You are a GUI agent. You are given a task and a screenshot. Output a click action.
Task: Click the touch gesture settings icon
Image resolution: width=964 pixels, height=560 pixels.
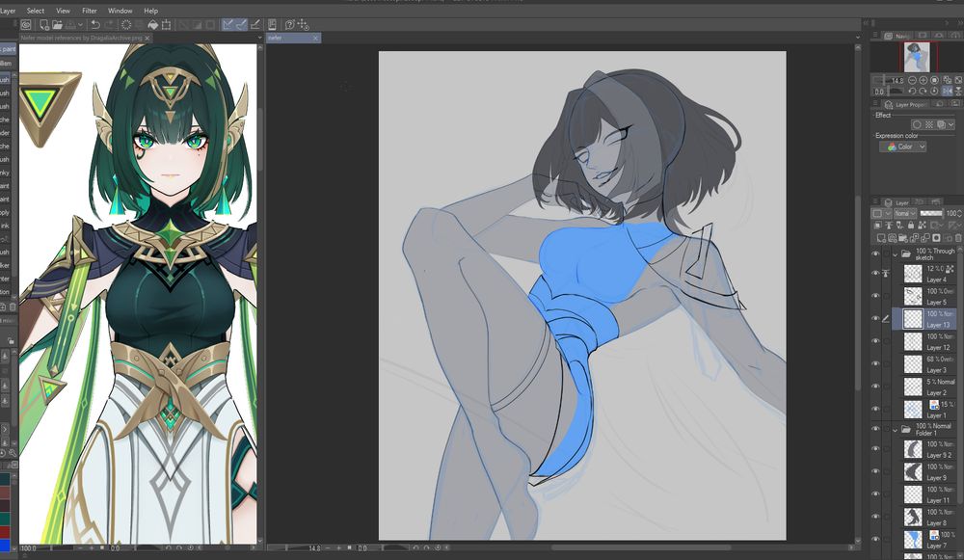[303, 25]
